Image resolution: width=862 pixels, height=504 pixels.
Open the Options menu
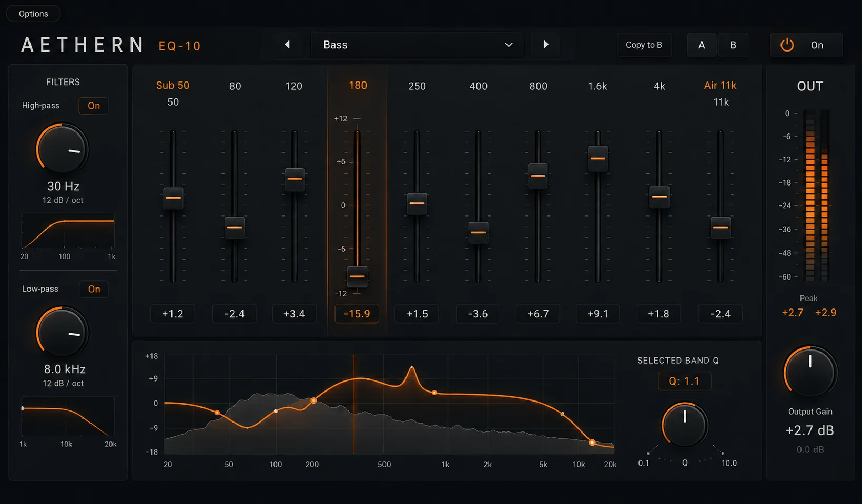33,14
